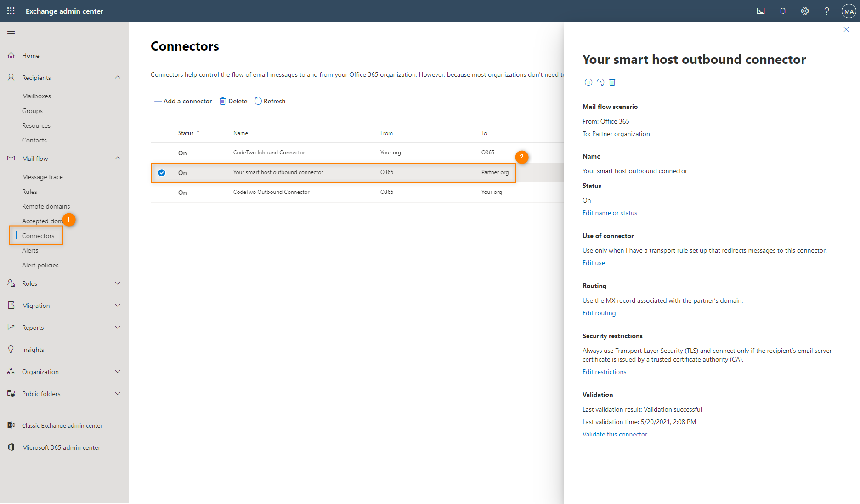Viewport: 860px width, 504px height.
Task: Click the Mail flow envelope icon
Action: point(11,158)
